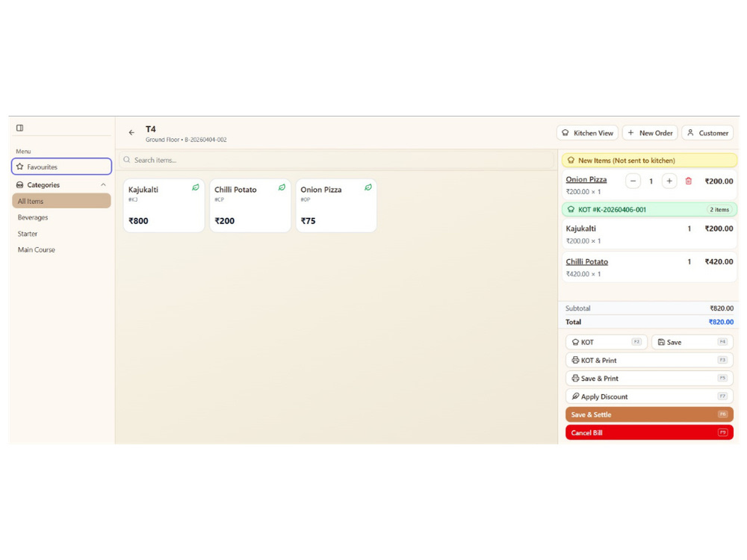
Task: Add the Kajukalti item card
Action: pos(164,206)
